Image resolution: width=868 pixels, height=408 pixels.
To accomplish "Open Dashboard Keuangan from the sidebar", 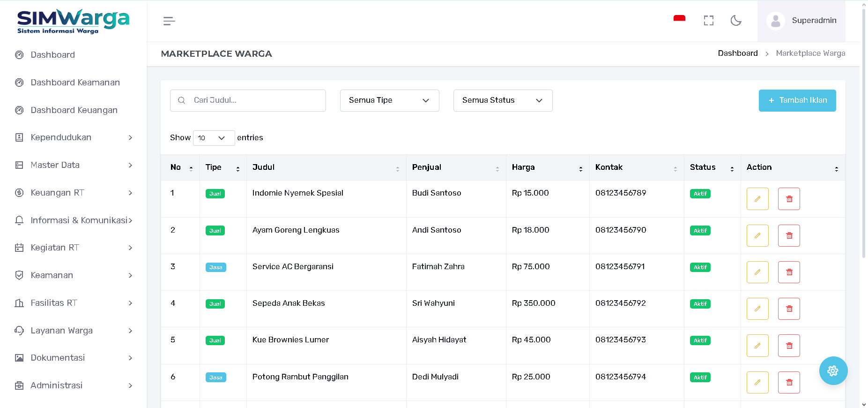I will 74,110.
